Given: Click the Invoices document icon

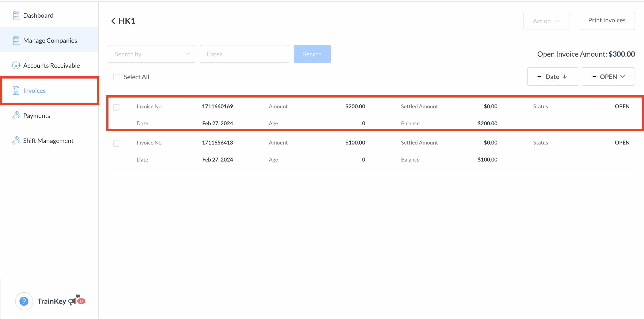Looking at the screenshot, I should (16, 91).
